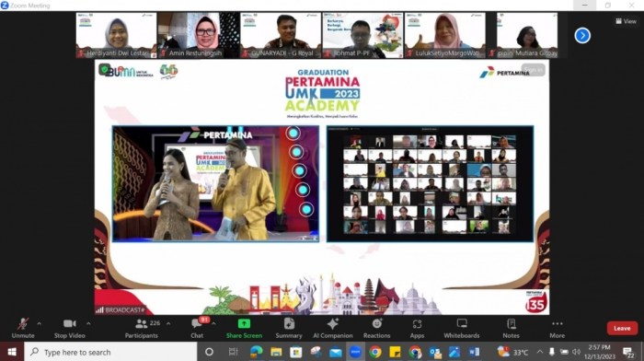644x361 pixels.
Task: Switch to the Zoom taskbar icon
Action: [355, 352]
